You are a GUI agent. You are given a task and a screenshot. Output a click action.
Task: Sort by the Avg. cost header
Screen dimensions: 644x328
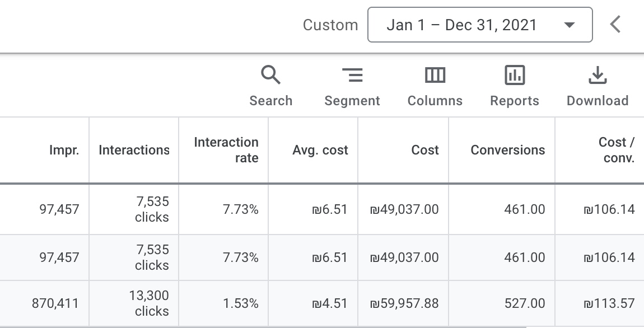(320, 150)
